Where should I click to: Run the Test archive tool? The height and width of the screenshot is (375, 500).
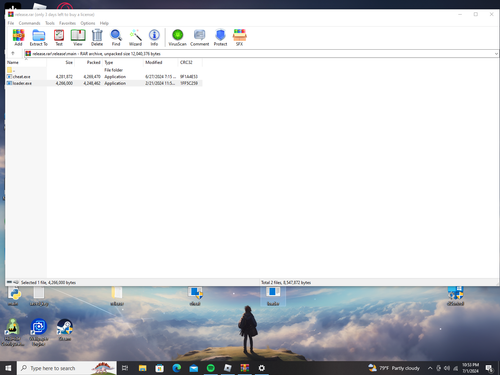59,37
